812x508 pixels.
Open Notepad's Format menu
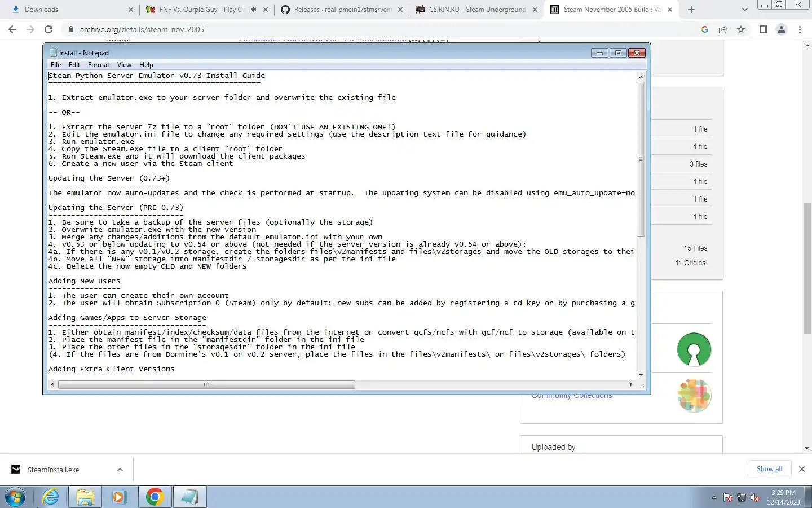pos(99,65)
